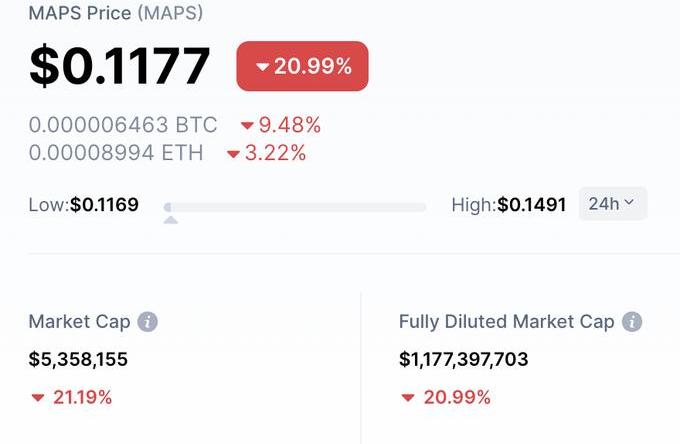This screenshot has height=444, width=680.
Task: Click the red -20.99% price change badge
Action: pyautogui.click(x=302, y=67)
